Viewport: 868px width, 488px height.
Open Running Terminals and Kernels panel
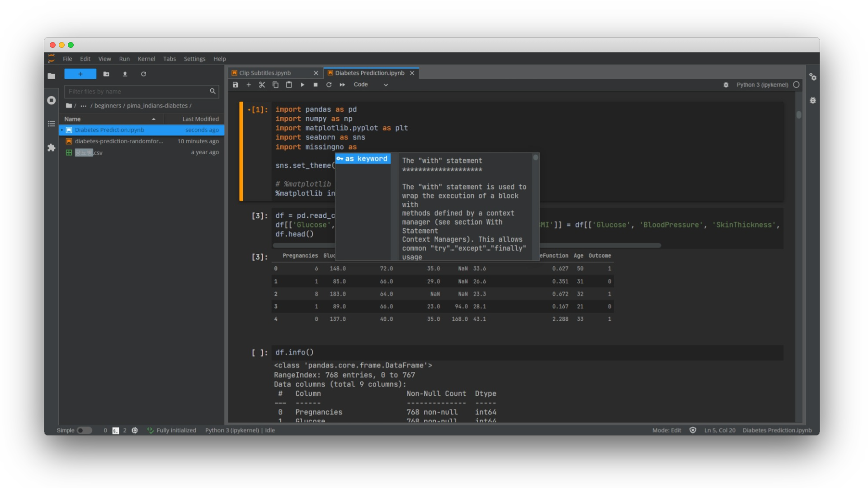(52, 100)
